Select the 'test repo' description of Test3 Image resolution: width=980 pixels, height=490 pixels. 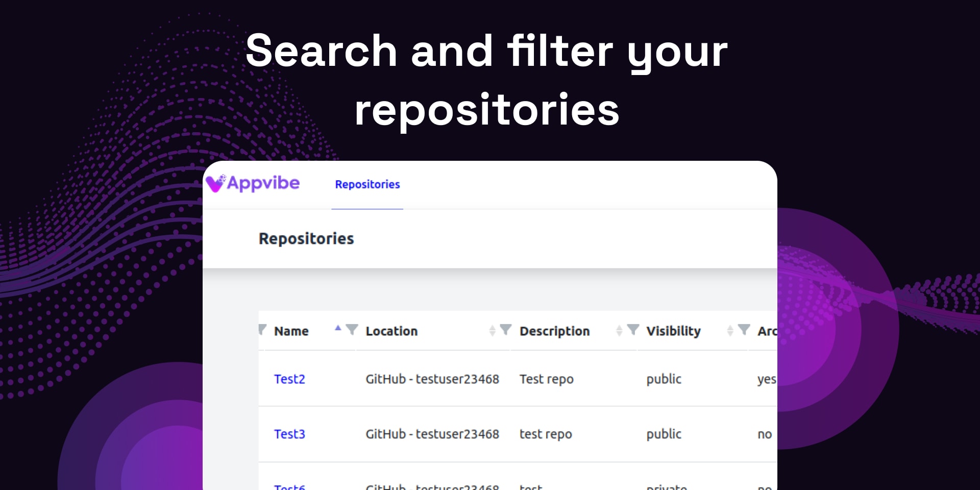click(x=546, y=434)
